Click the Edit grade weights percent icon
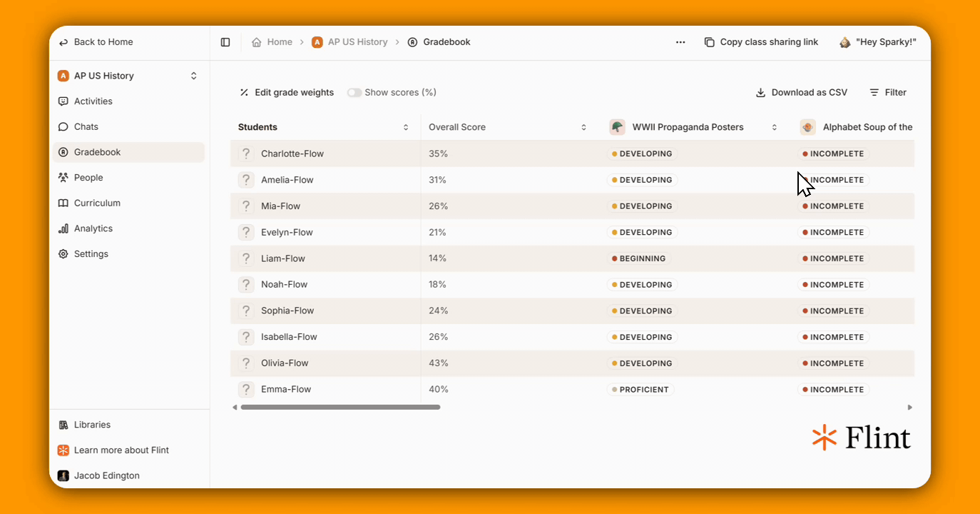The height and width of the screenshot is (514, 980). pyautogui.click(x=244, y=93)
